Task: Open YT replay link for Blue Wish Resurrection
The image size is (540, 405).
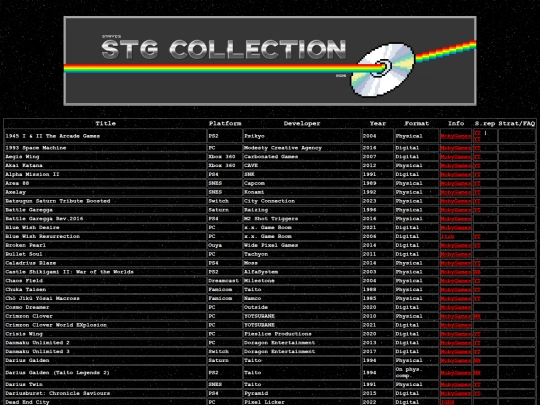Action: [x=477, y=237]
